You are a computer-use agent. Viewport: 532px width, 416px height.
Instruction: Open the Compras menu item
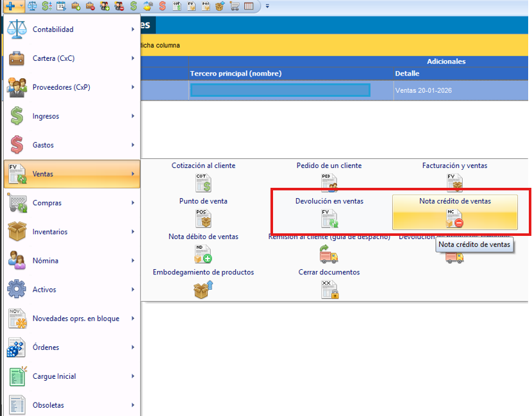click(x=72, y=203)
